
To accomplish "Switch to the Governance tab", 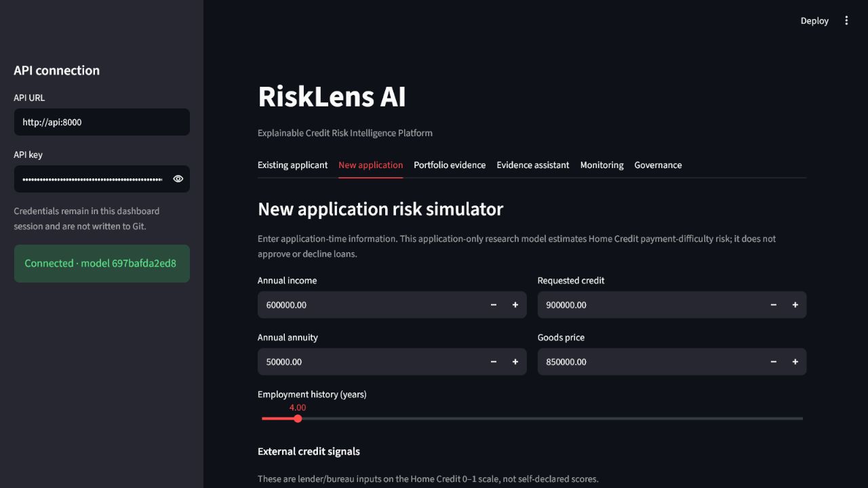I will (658, 165).
